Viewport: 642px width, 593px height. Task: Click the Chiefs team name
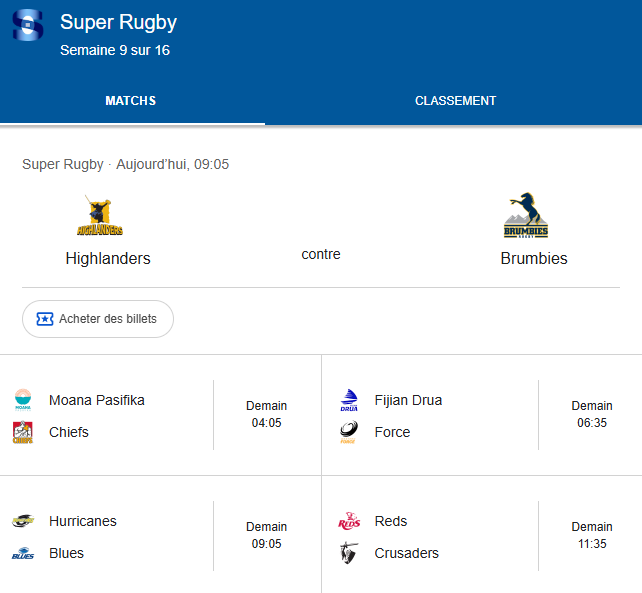69,432
